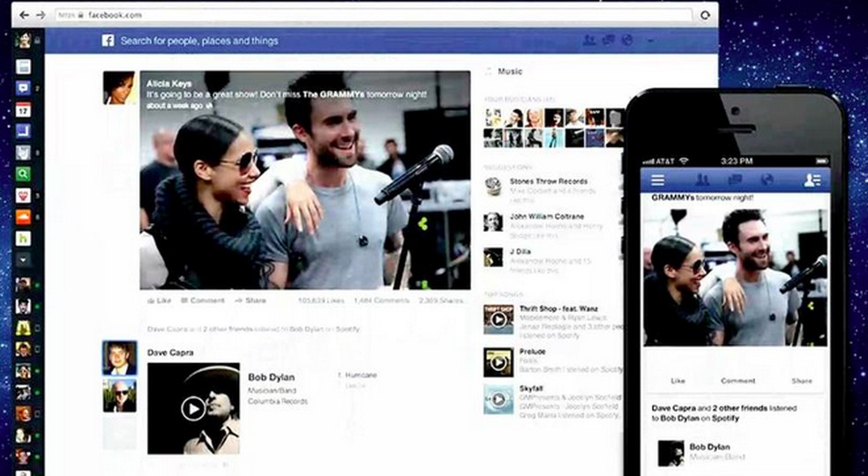Open messages icon in desktop header
The image size is (868, 476).
click(x=609, y=40)
